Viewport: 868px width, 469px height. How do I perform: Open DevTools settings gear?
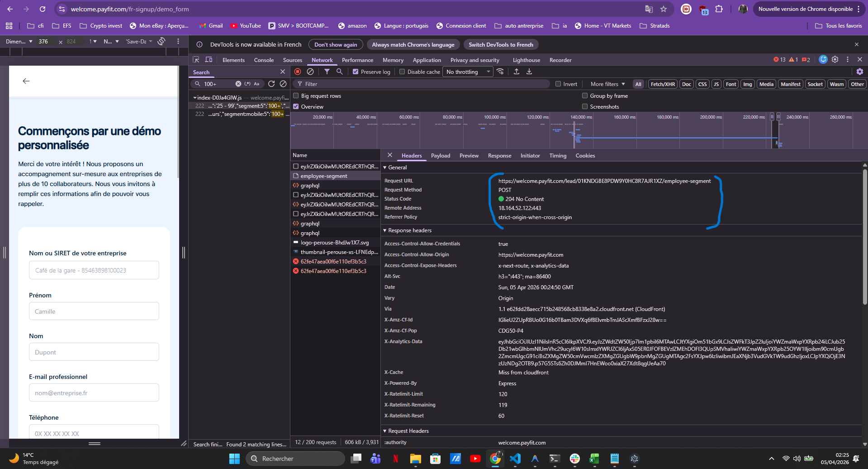coord(835,59)
